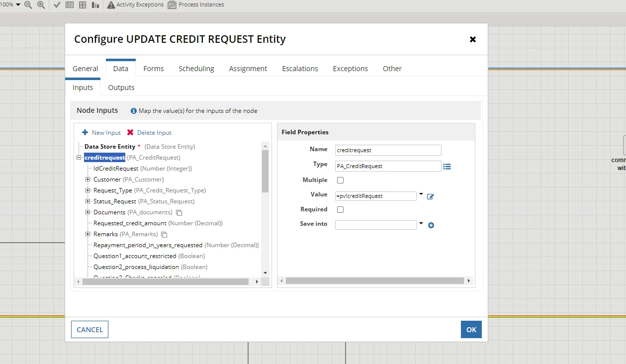Click the form layout toolbar icon
626x364 pixels.
click(70, 4)
